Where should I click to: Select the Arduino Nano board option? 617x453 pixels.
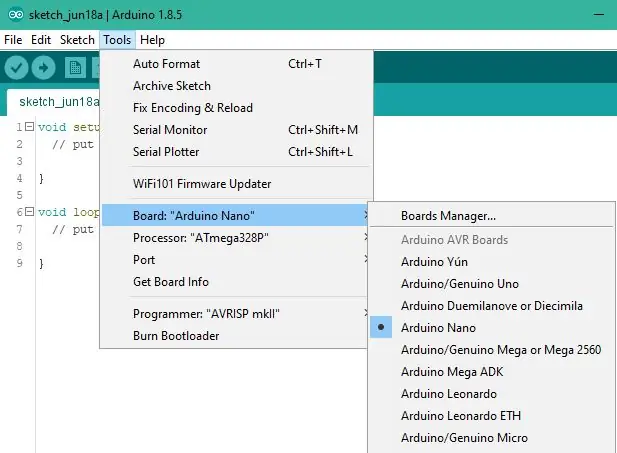click(x=492, y=327)
